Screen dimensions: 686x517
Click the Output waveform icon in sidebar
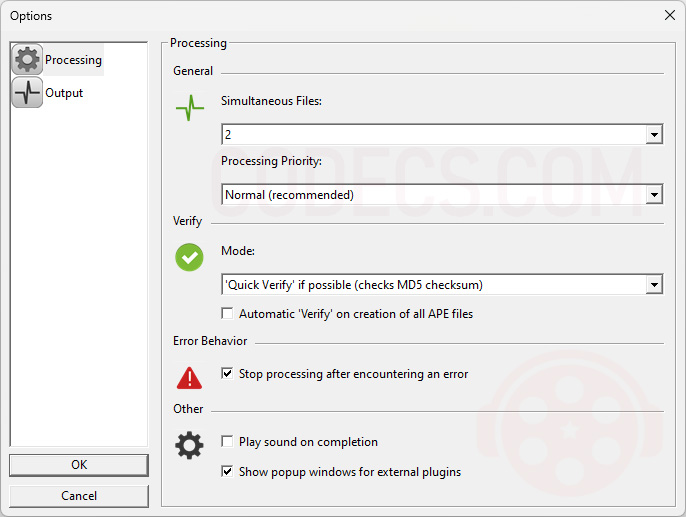tap(27, 92)
